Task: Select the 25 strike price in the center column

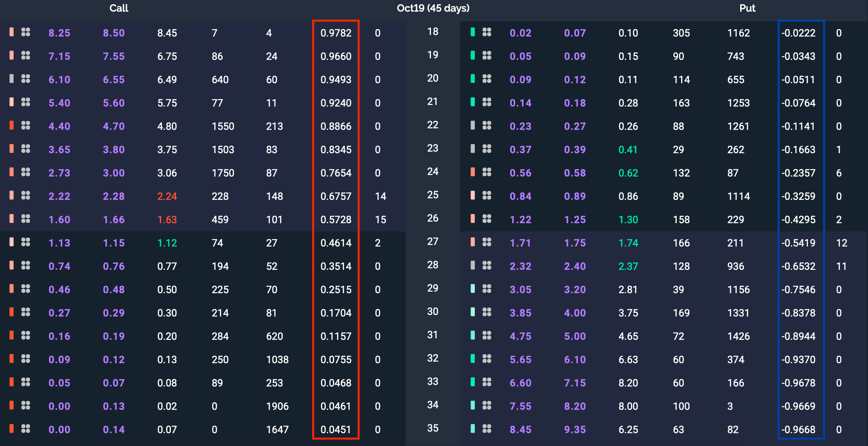Action: point(432,195)
